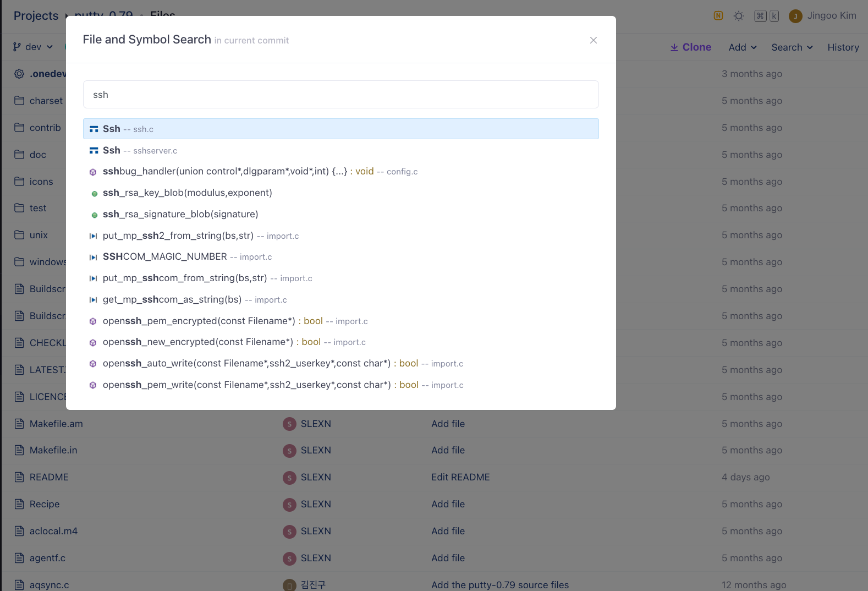
Task: Open the README file
Action: pyautogui.click(x=49, y=477)
